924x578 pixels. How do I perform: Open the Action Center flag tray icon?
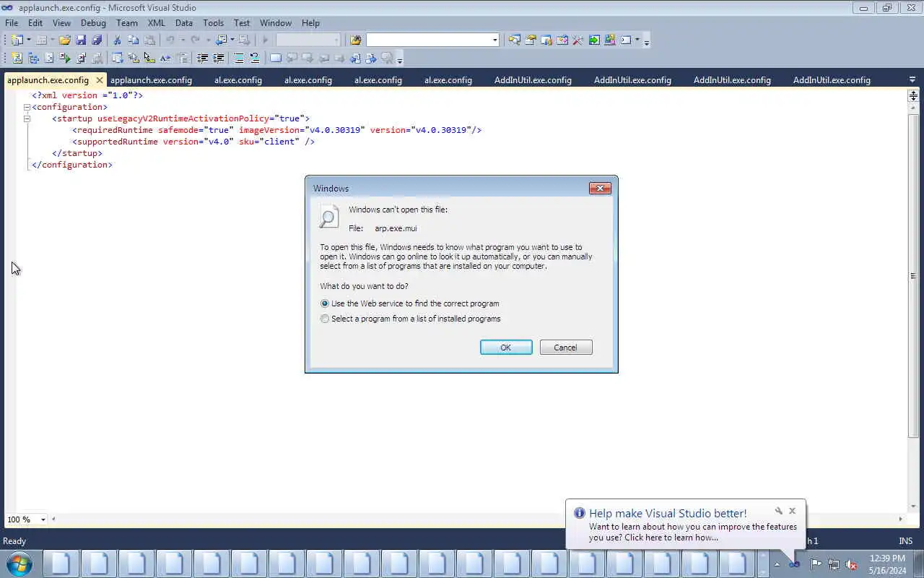point(816,564)
